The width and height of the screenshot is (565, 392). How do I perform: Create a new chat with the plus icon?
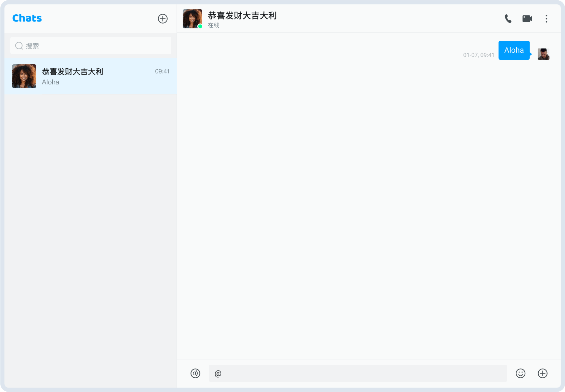(162, 18)
